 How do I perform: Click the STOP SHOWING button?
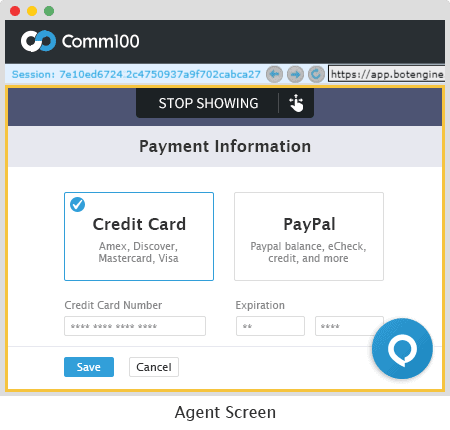point(208,103)
